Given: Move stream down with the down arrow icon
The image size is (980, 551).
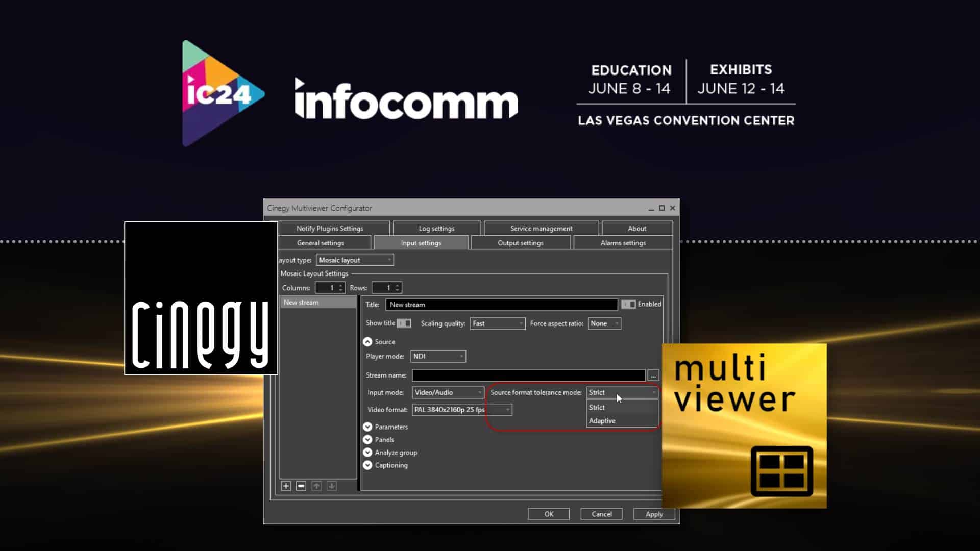Looking at the screenshot, I should [x=332, y=486].
